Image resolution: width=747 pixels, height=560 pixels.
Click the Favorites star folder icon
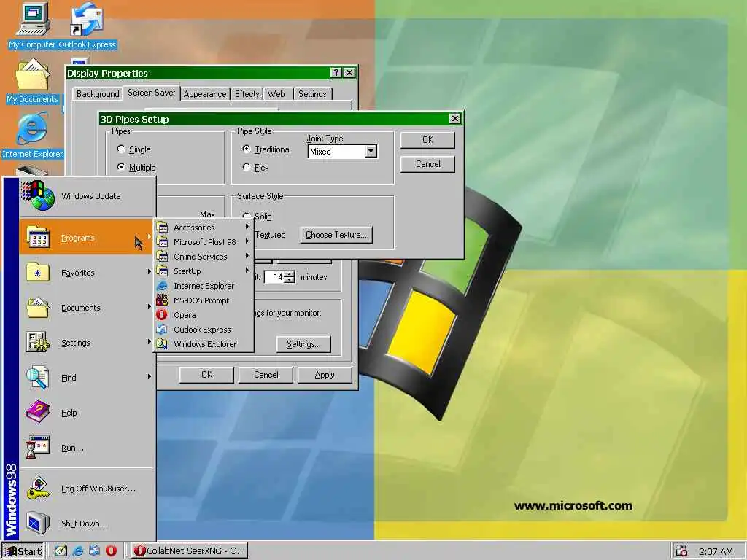point(38,273)
